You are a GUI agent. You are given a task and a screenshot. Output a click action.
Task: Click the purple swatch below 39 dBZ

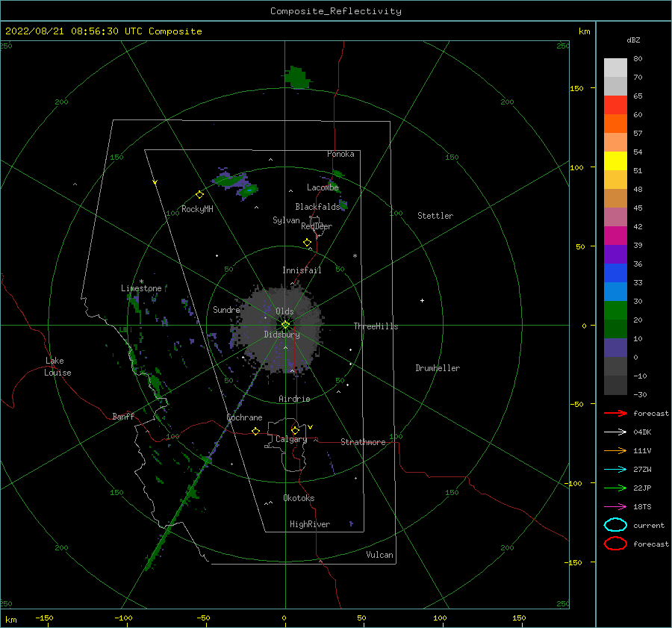coord(615,255)
